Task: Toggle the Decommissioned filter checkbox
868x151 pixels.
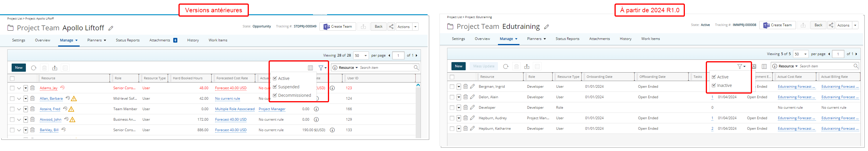Action: tap(275, 95)
